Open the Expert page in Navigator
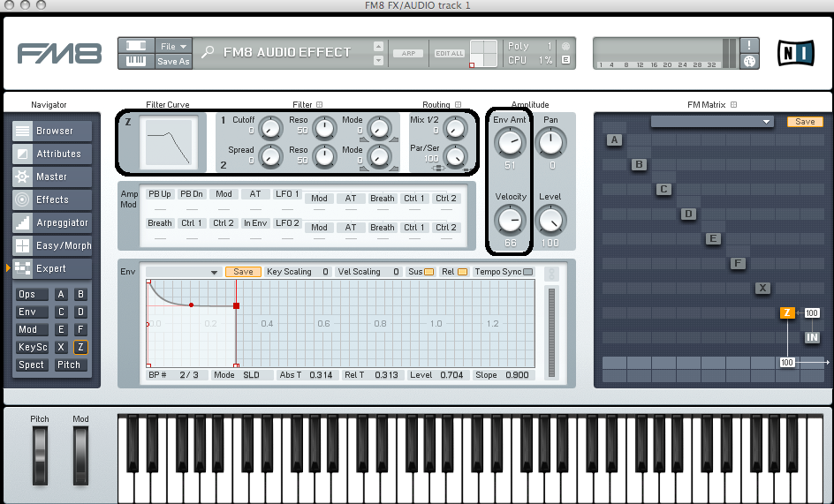Image resolution: width=834 pixels, height=504 pixels. [52, 268]
